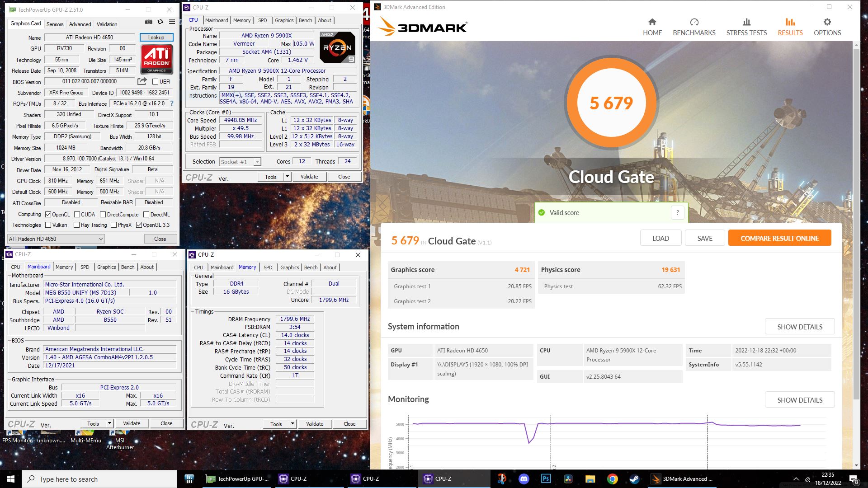Select the TechPowerUp GPU-Z taskbar entry
Screen dimensions: 868x488
[x=237, y=479]
